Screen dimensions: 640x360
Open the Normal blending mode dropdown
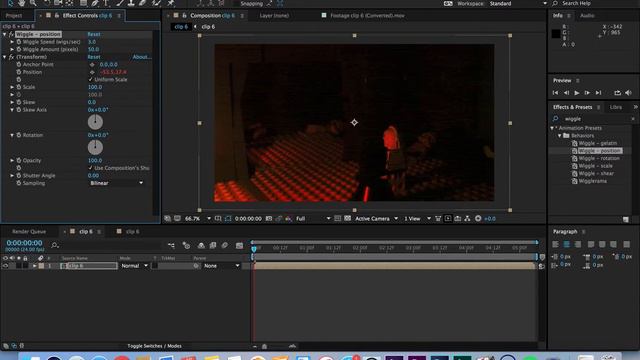tap(134, 266)
